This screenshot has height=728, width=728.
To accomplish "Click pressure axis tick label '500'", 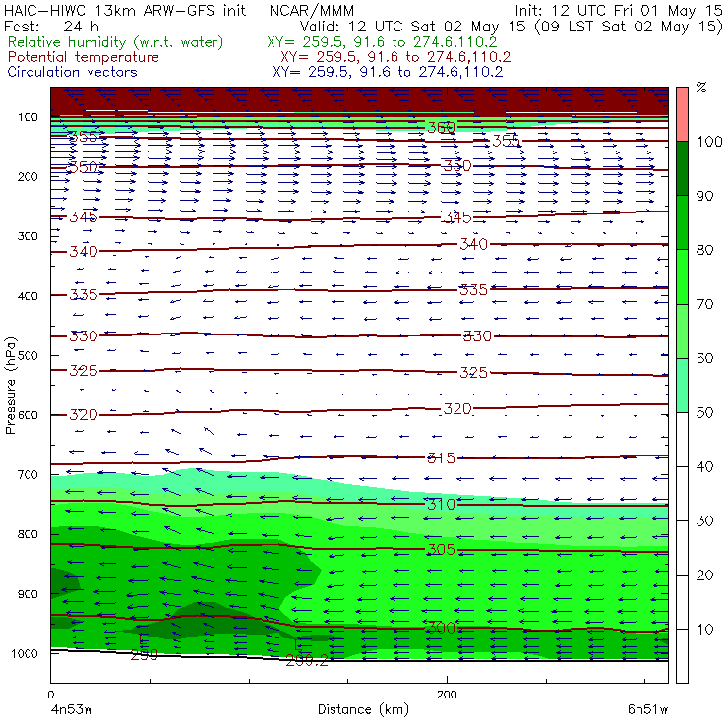I will (28, 355).
